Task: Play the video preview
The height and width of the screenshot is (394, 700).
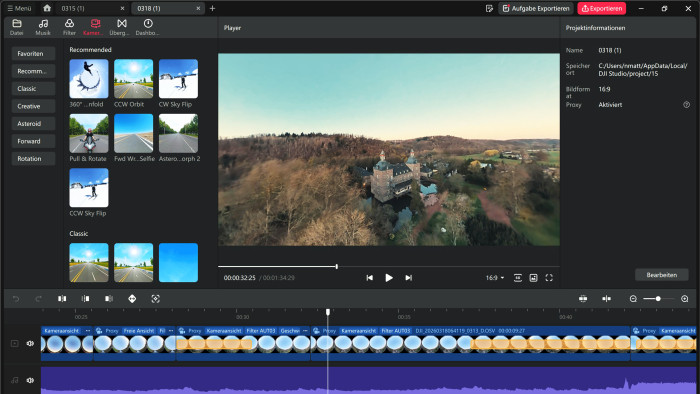Action: (x=389, y=278)
